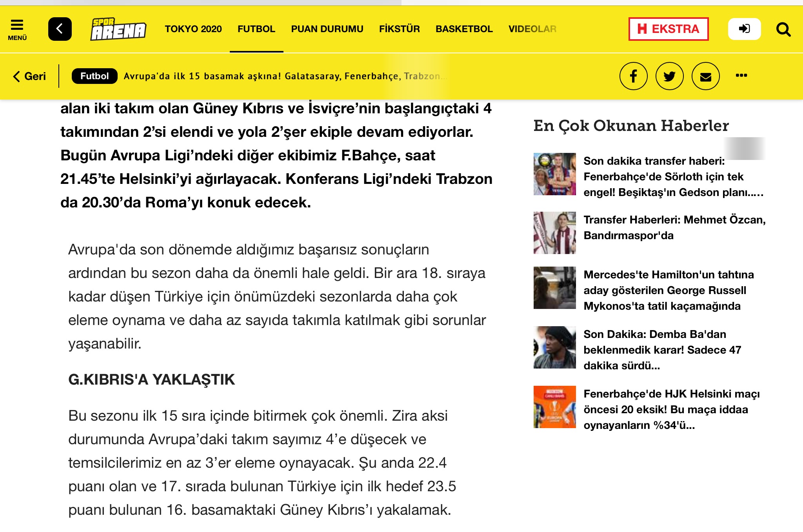This screenshot has width=803, height=532.
Task: Share article on Facebook
Action: coord(633,76)
